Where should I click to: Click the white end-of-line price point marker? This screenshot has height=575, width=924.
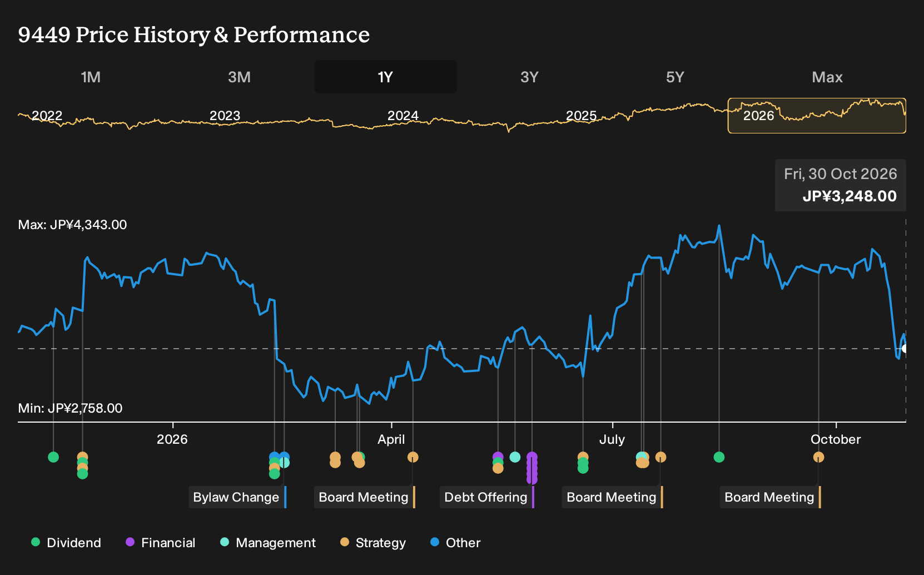tap(905, 349)
